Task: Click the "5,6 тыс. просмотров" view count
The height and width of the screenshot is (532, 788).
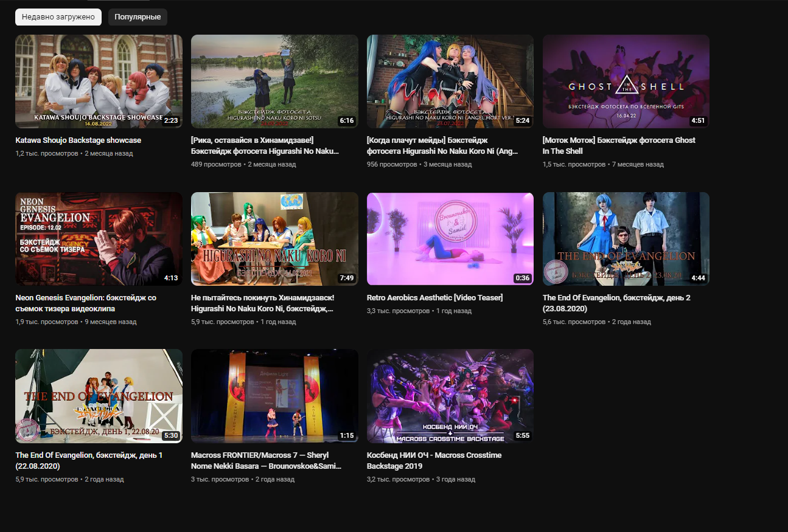Action: (574, 322)
